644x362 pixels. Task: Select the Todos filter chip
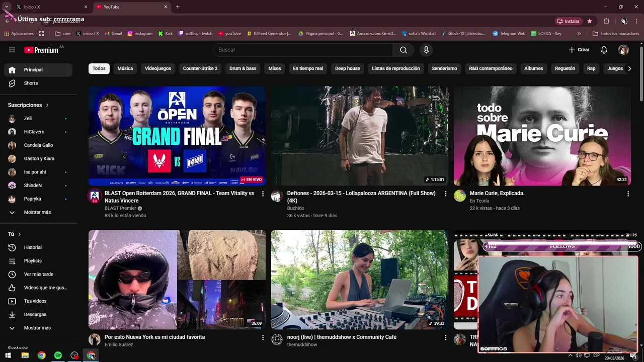click(99, 68)
